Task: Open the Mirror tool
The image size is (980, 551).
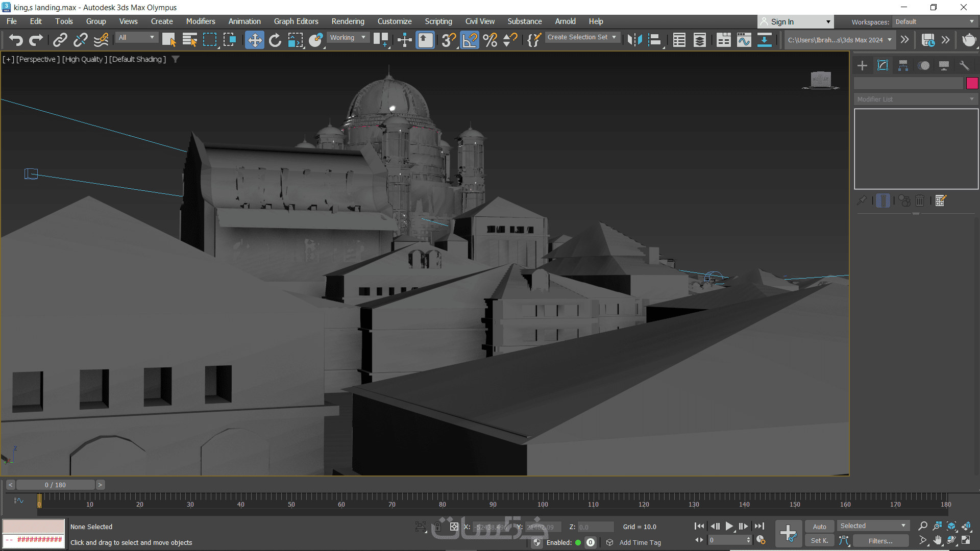Action: coord(634,40)
